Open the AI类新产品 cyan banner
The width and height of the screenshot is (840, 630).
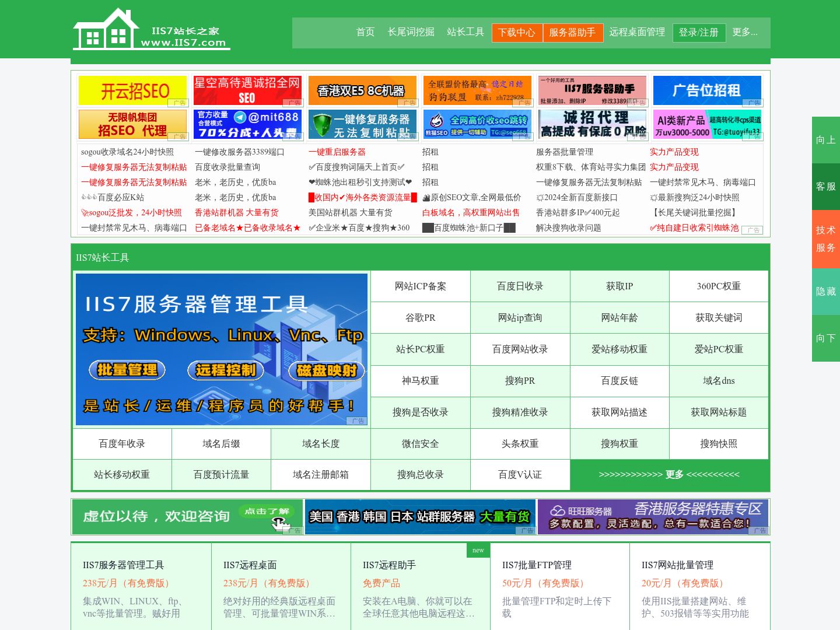(x=707, y=125)
